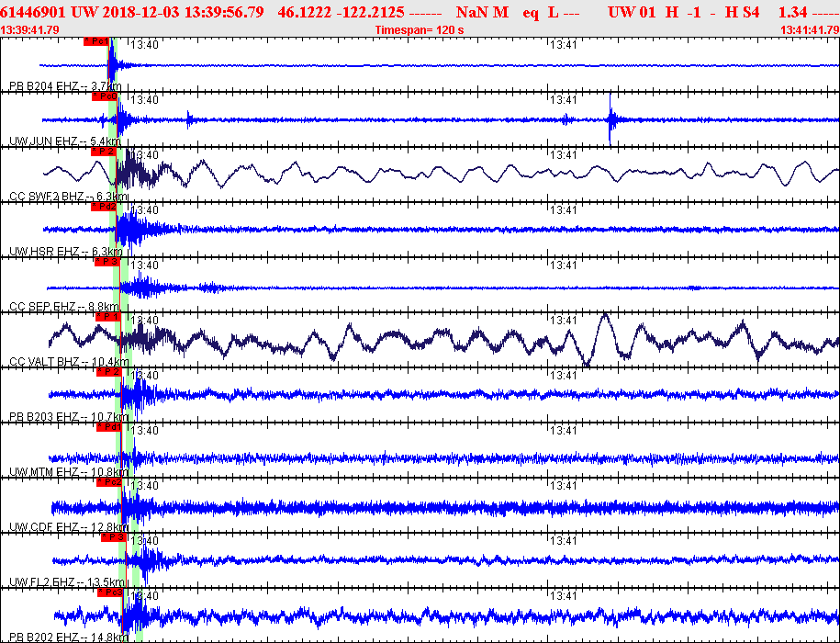840x643 pixels.
Task: Click the 13:41 time tick on HSR trace
Action: coord(564,210)
